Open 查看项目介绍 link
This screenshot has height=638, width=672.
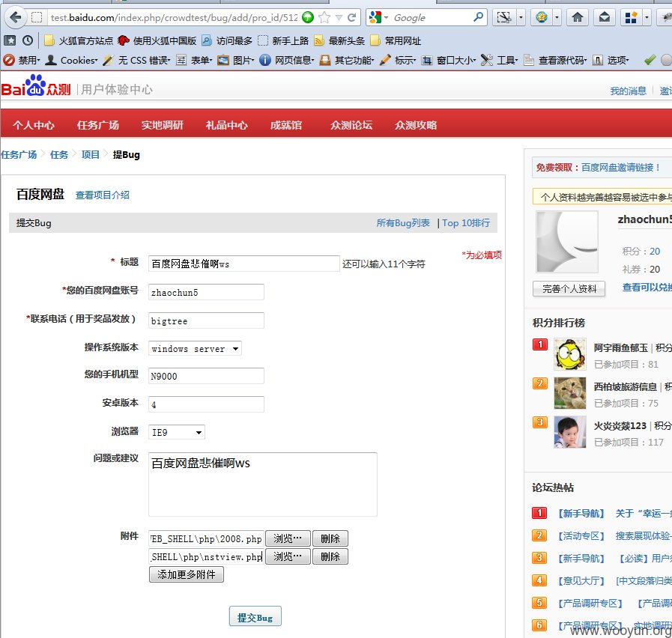(x=103, y=195)
